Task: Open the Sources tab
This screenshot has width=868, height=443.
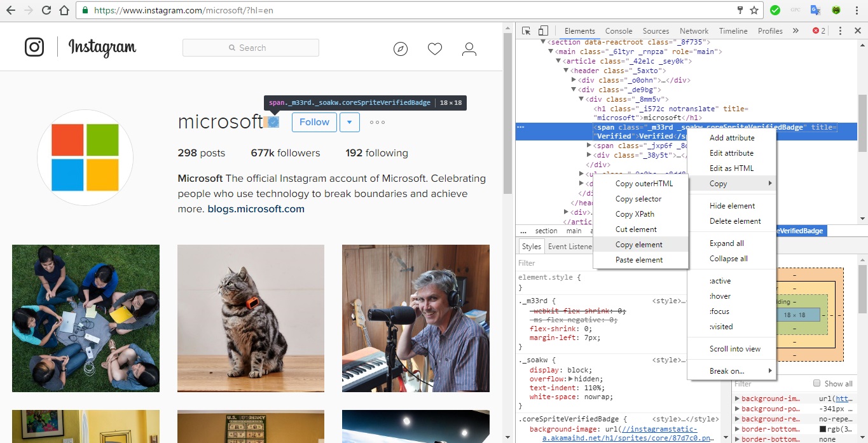Action: [656, 31]
